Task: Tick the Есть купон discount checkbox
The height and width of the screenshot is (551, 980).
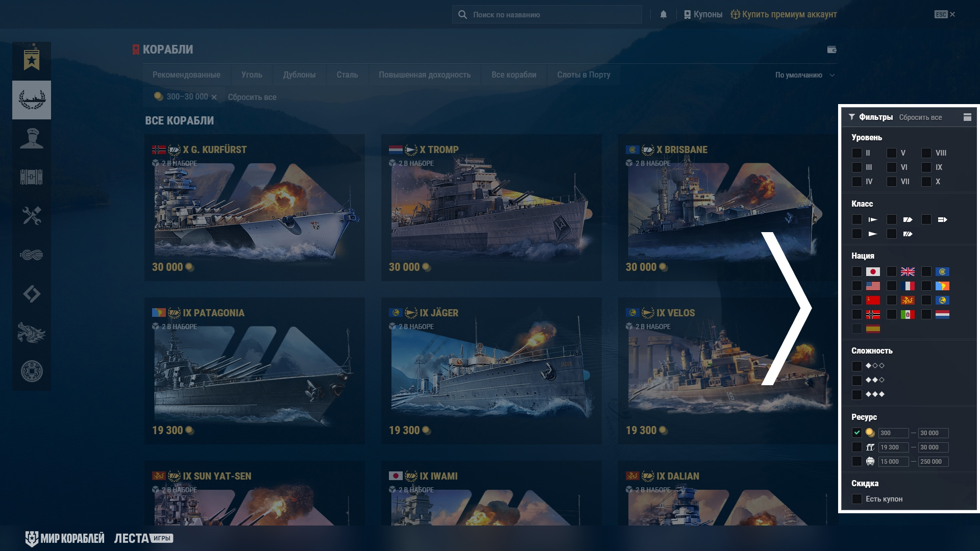Action: point(857,499)
